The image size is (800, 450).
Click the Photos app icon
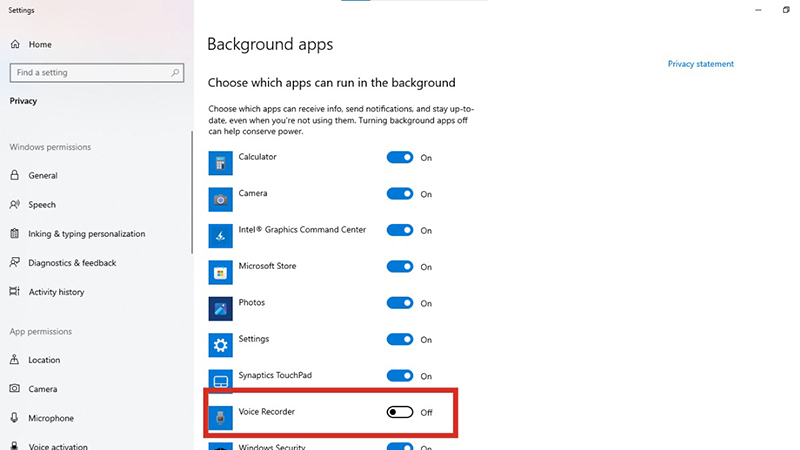click(220, 309)
